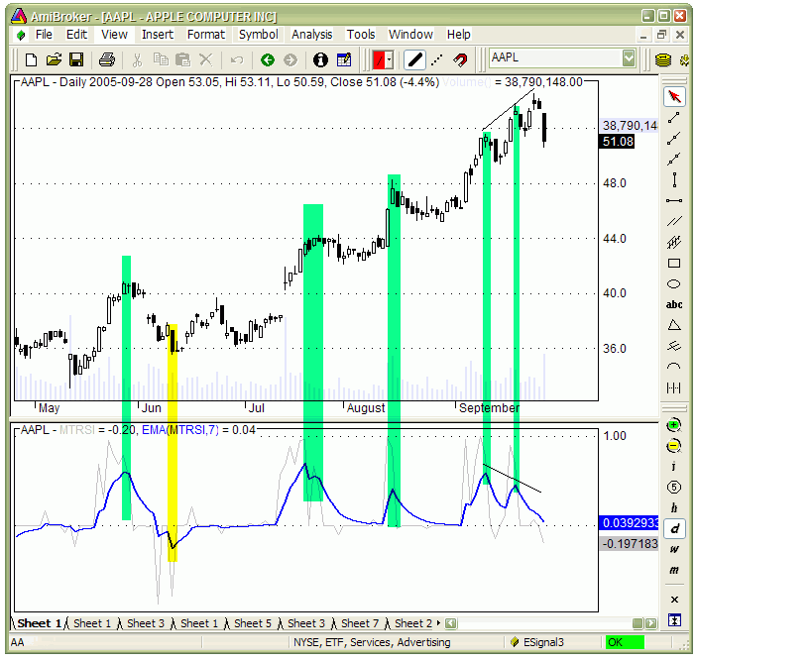
Task: Pick the Ellipse drawing tool
Action: 674,283
